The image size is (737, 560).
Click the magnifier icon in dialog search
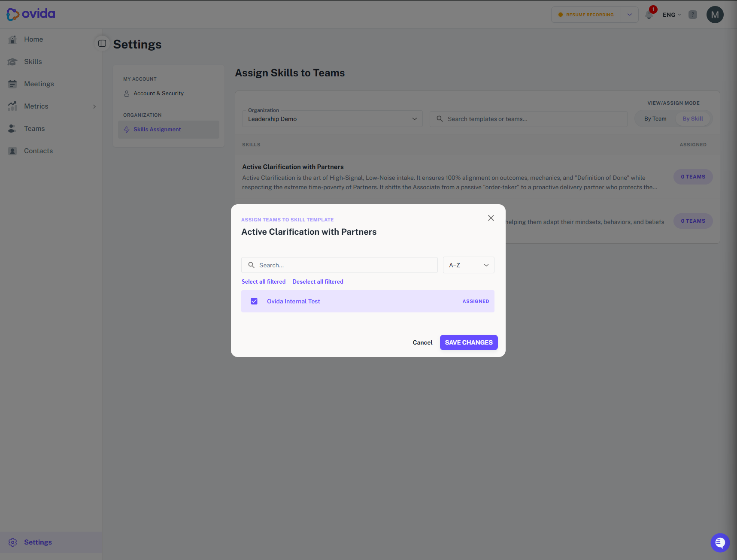[x=252, y=265]
